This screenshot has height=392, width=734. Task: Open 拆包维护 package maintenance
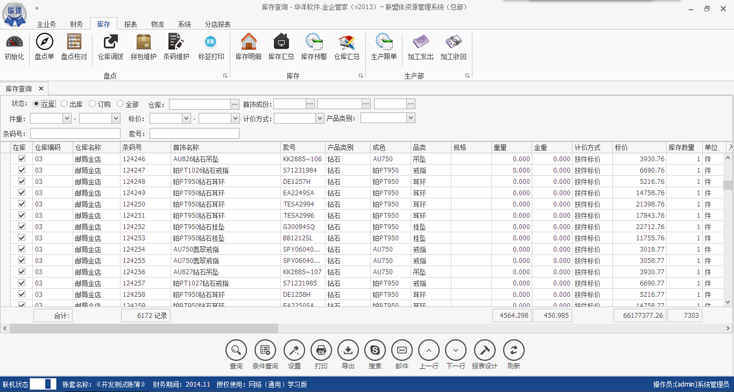click(x=143, y=47)
